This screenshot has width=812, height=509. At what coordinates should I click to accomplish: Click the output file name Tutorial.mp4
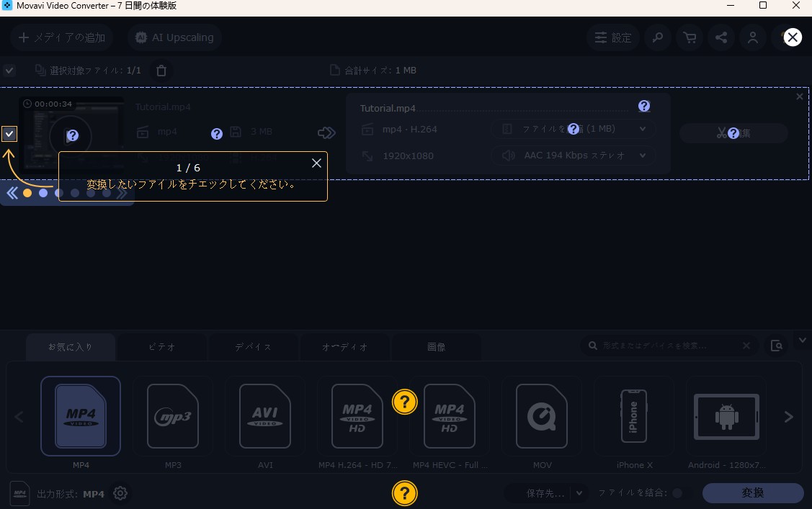388,109
